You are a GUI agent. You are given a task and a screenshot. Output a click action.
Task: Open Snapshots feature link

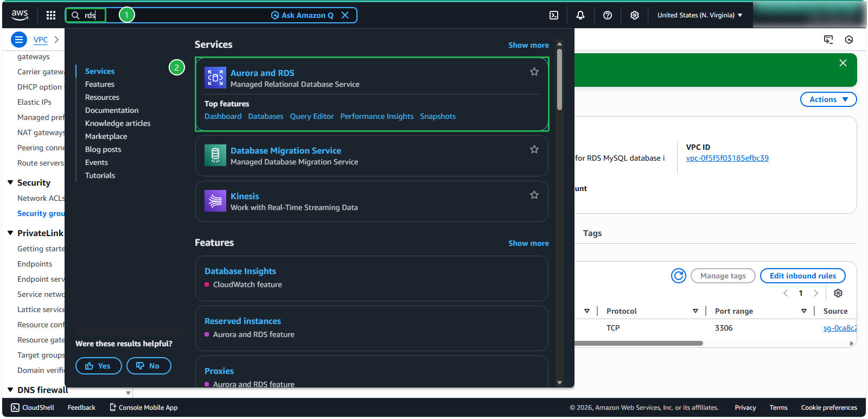click(438, 116)
